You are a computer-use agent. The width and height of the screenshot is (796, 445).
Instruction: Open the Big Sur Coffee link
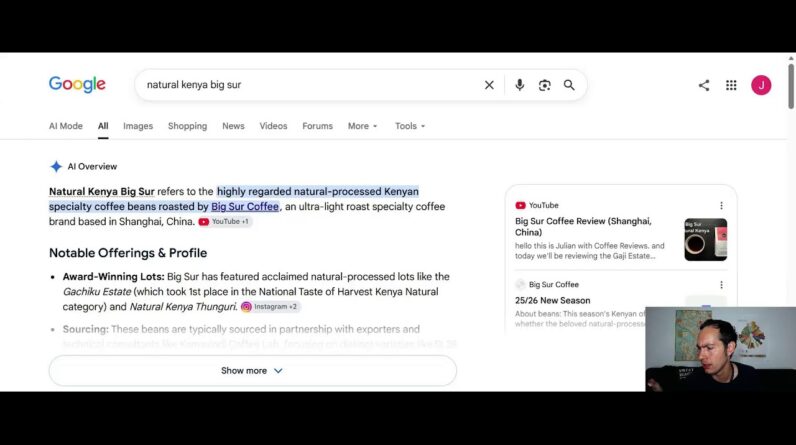[245, 207]
